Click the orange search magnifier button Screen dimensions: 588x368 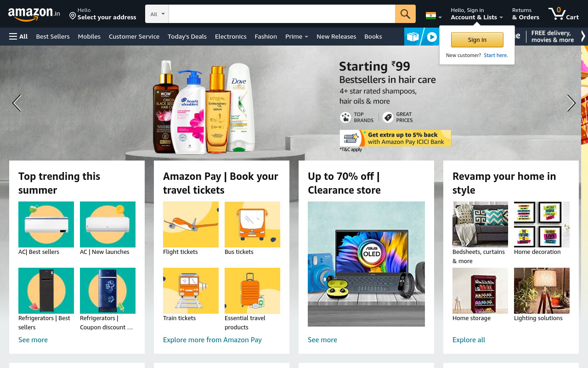click(405, 14)
